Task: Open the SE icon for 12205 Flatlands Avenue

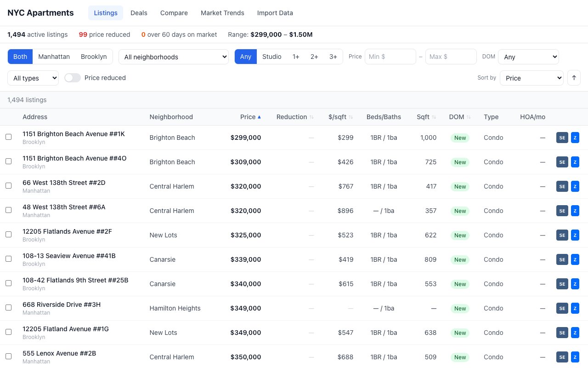Action: [562, 235]
